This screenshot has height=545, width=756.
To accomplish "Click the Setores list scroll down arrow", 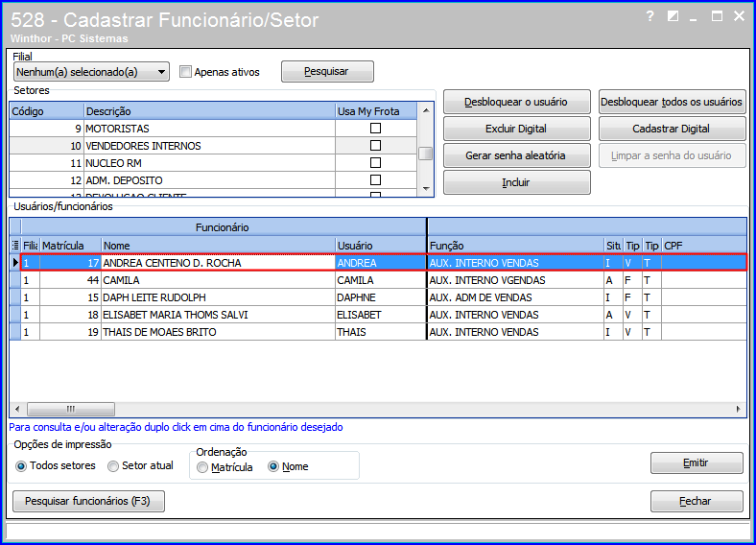I will [x=426, y=189].
